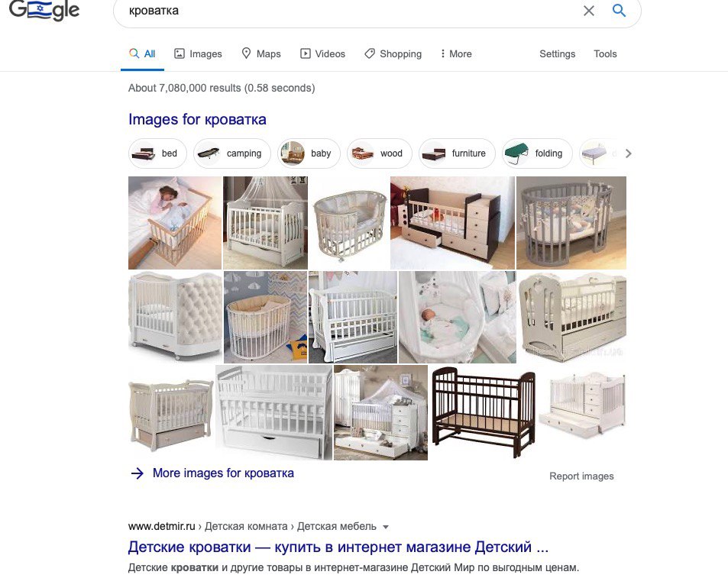Open the dark brown wooden crib image
This screenshot has height=578, width=728.
point(484,412)
